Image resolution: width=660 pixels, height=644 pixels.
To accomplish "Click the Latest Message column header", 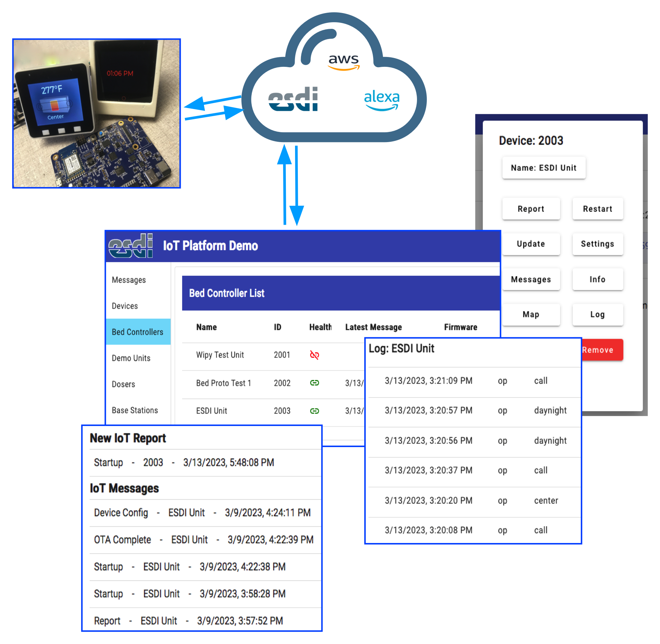I will [373, 327].
